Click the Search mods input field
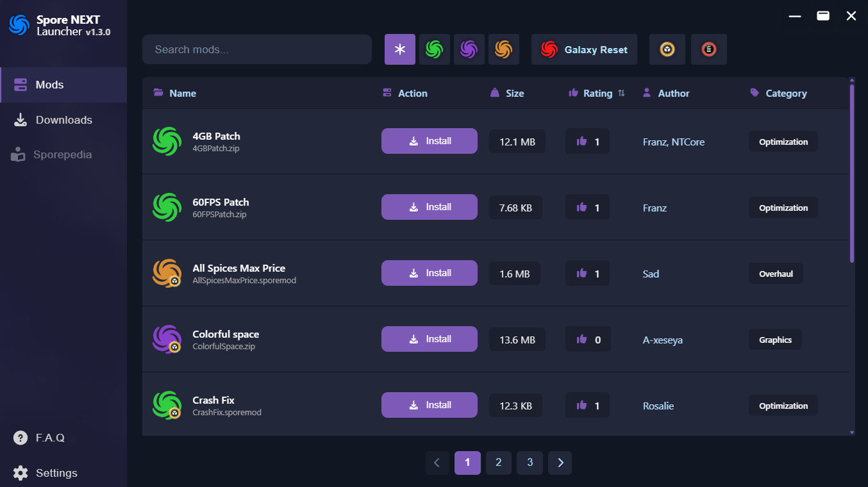The height and width of the screenshot is (487, 868). tap(257, 49)
